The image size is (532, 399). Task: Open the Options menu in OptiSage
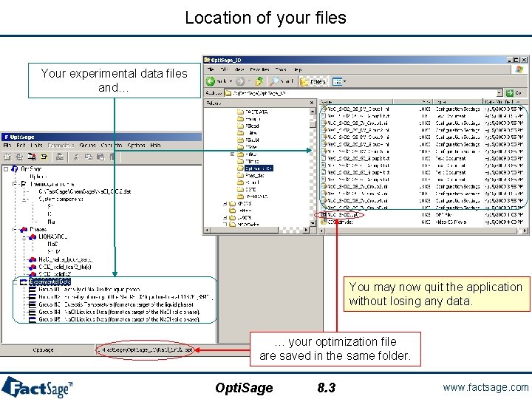pos(136,146)
